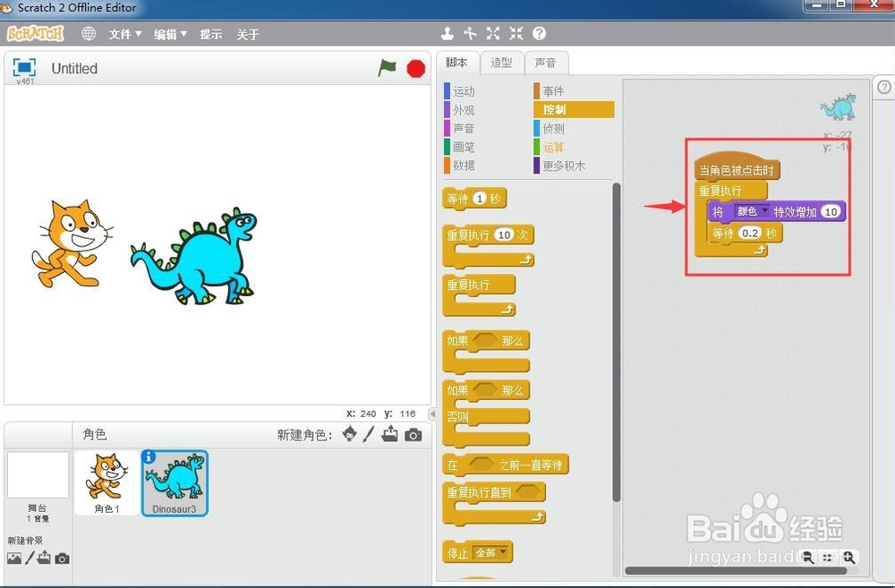Image resolution: width=895 pixels, height=588 pixels.
Task: Click the scripts area horizontal scrollbar
Action: tap(737, 570)
